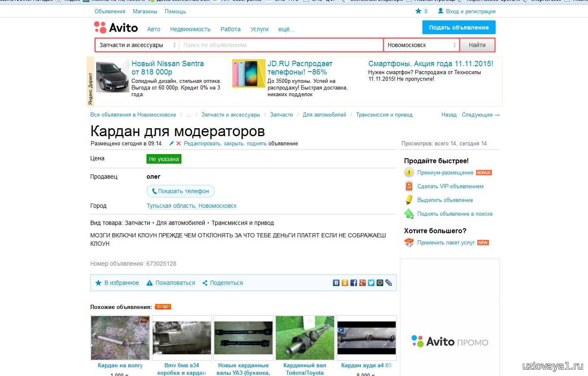Click Назад navigation link
Viewport: 588px width, 376px height.
(x=449, y=115)
